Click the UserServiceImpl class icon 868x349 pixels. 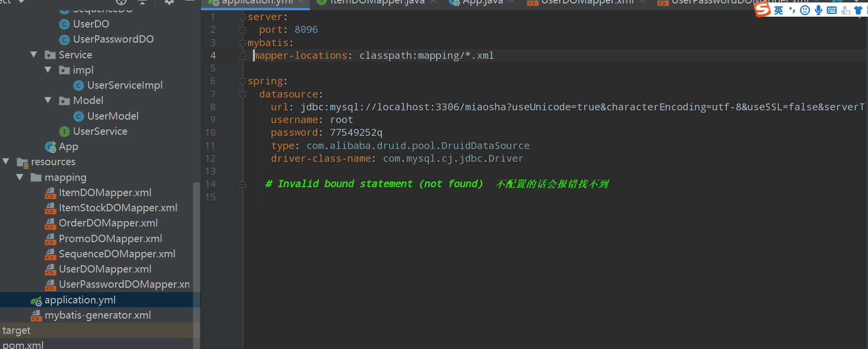click(78, 86)
